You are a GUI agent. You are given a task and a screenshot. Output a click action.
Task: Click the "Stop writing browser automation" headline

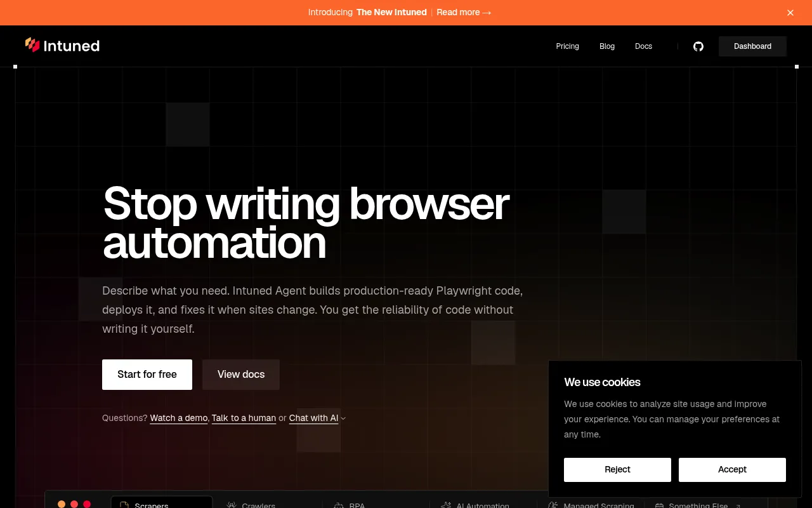[x=306, y=223]
